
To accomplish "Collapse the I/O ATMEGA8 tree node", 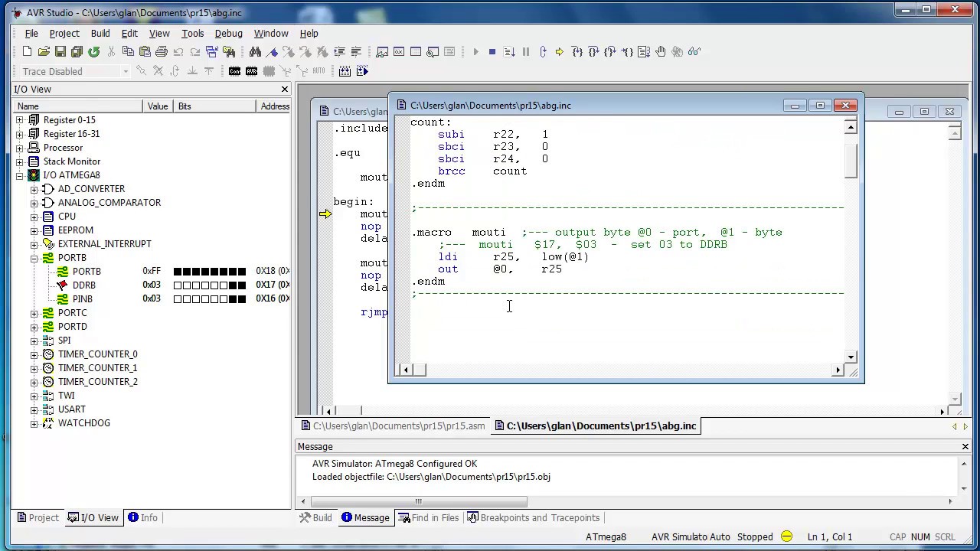I will [20, 175].
